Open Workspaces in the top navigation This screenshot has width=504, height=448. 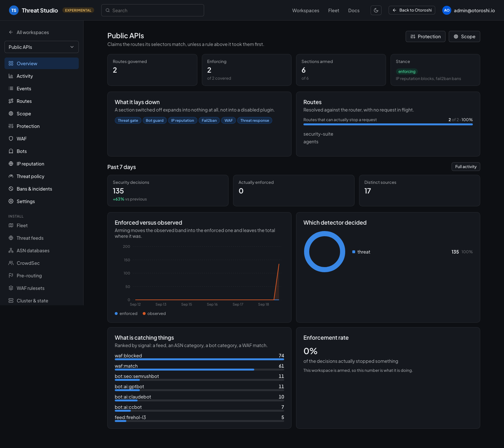tap(305, 10)
